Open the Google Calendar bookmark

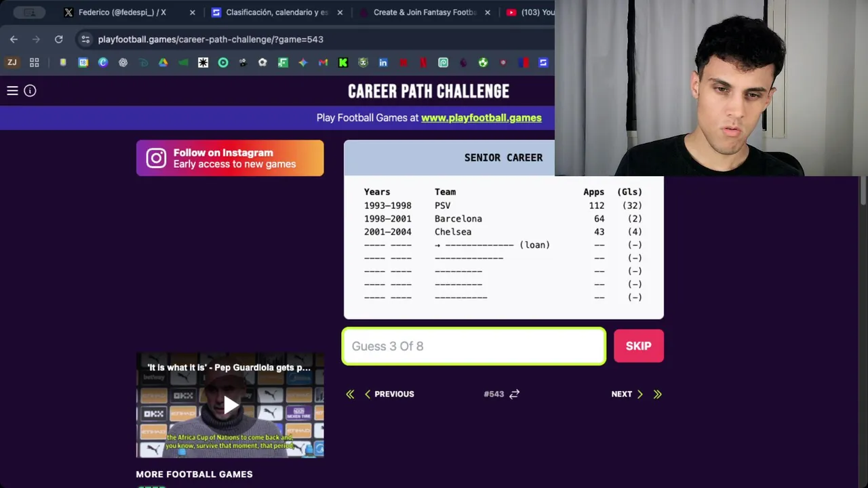pos(83,62)
